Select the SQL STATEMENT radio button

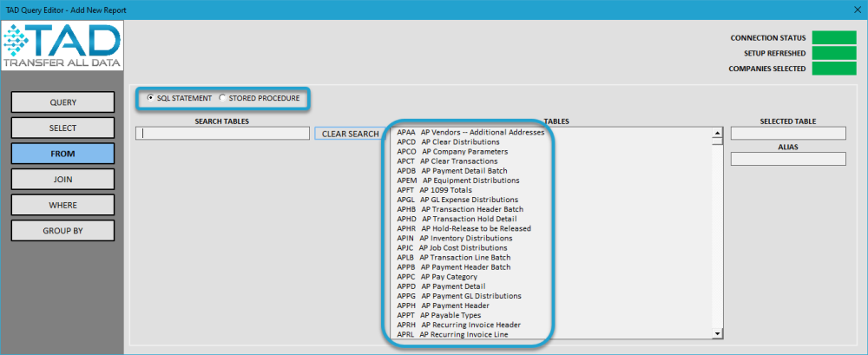[x=150, y=98]
